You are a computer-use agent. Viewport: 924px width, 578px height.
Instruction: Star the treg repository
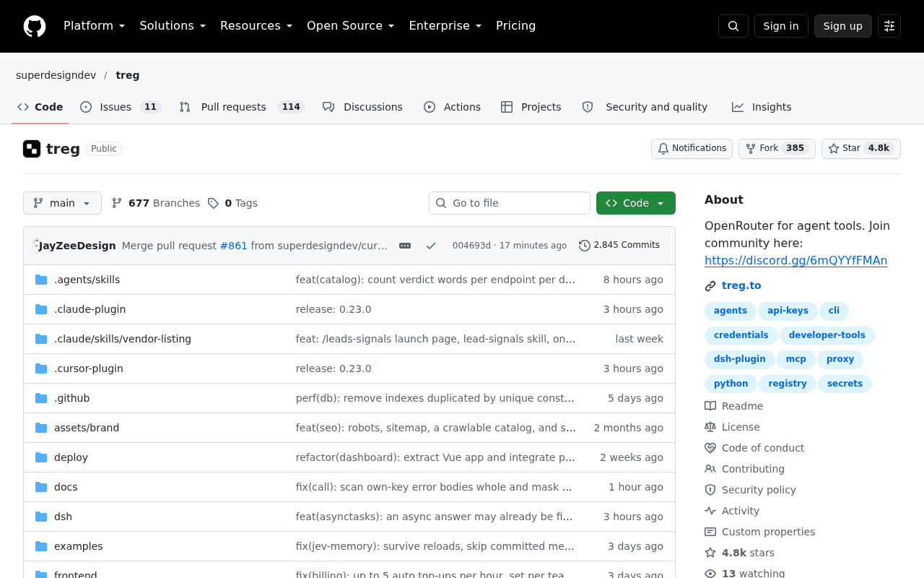coord(861,149)
